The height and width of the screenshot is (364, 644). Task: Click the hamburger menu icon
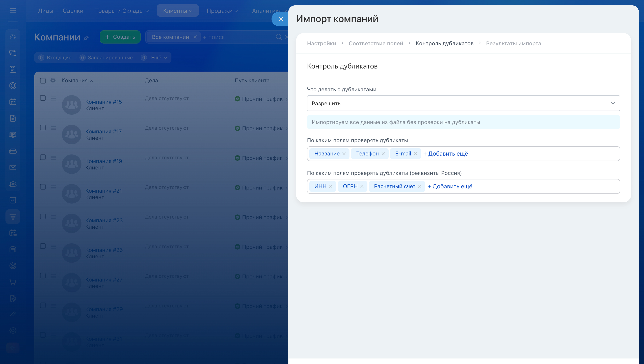(x=13, y=11)
